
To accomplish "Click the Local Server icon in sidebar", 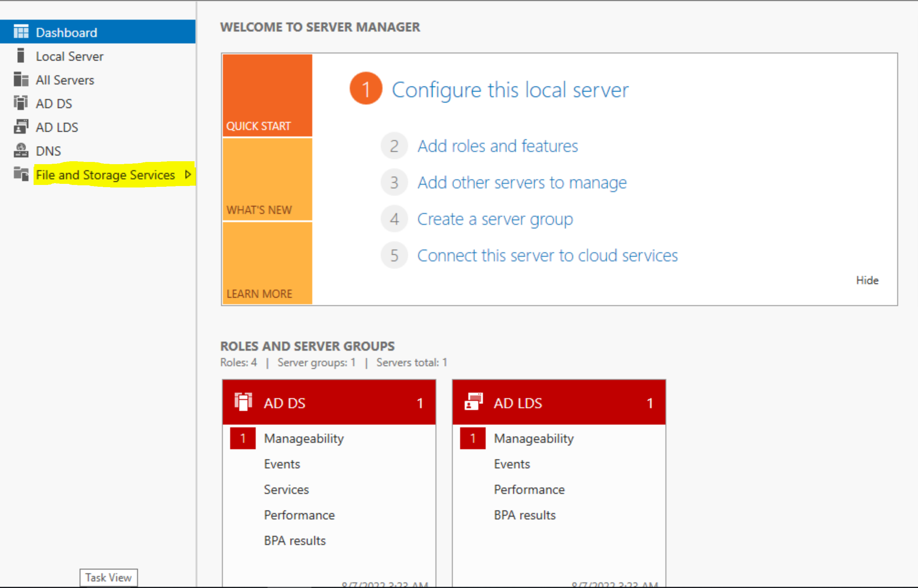I will coord(21,55).
